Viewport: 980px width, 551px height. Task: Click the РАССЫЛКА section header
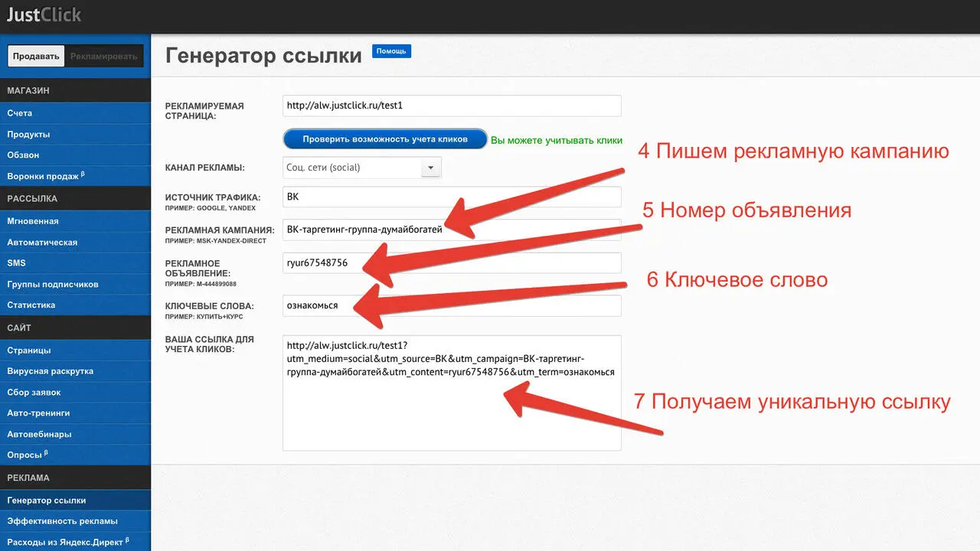[75, 198]
